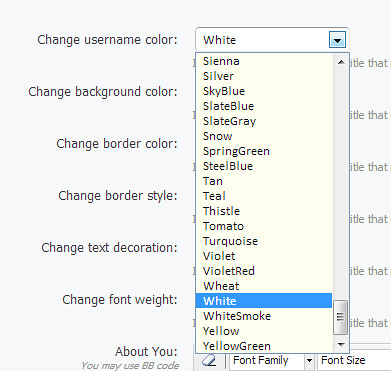The image size is (391, 371).
Task: Pick Turquoise from the list
Action: (264, 241)
